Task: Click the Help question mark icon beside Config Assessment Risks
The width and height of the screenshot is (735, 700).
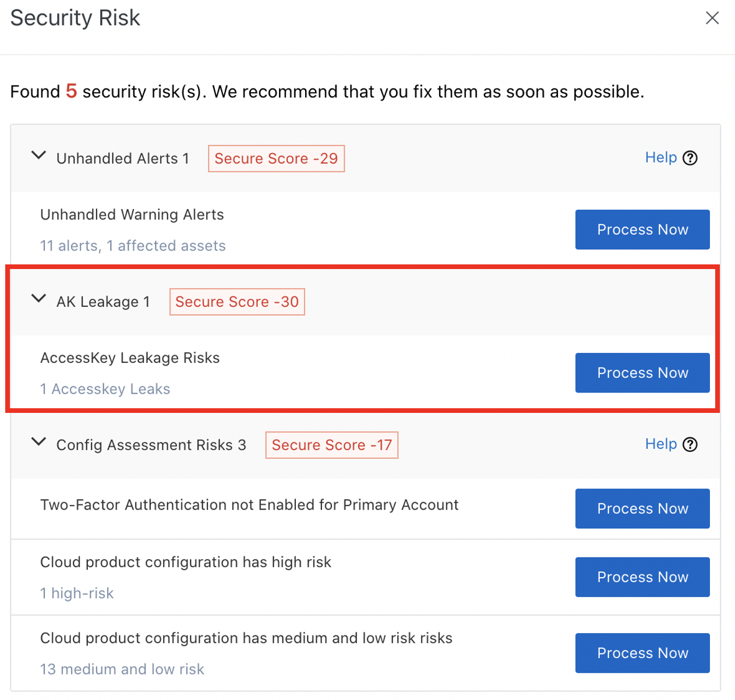Action: 690,444
